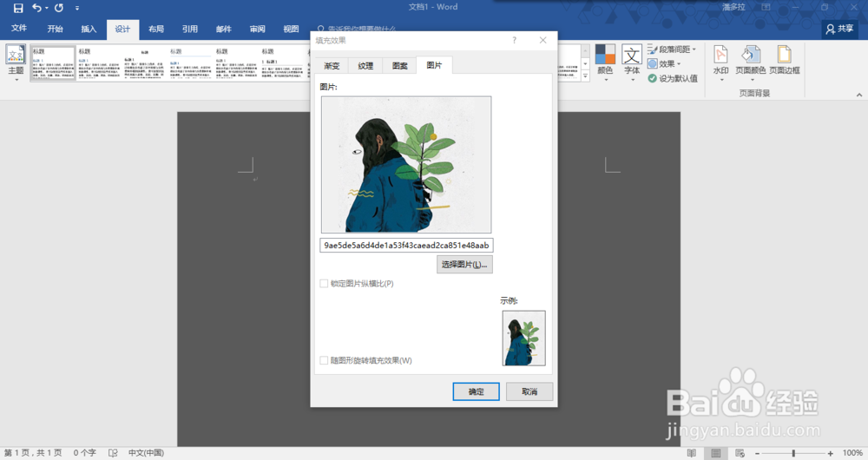Open 页面边框 page borders
Image resolution: width=868 pixels, height=460 pixels.
pos(785,61)
